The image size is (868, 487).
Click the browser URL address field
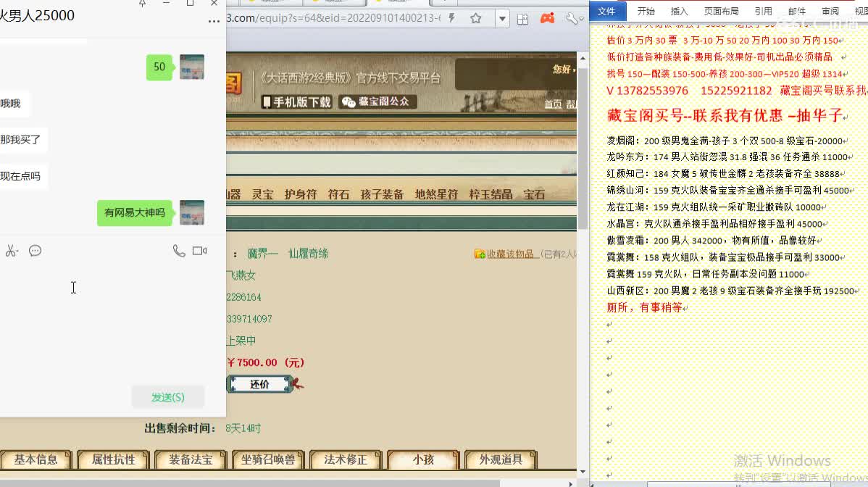[332, 18]
